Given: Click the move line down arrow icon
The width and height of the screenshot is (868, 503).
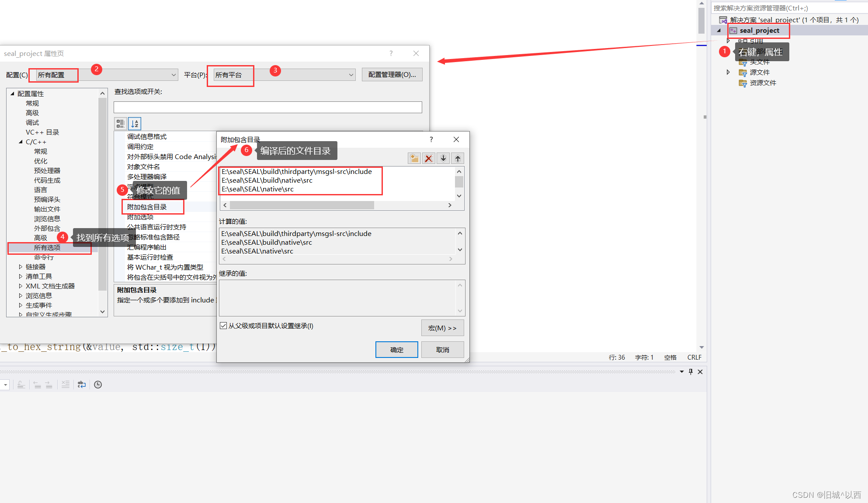Looking at the screenshot, I should (443, 158).
